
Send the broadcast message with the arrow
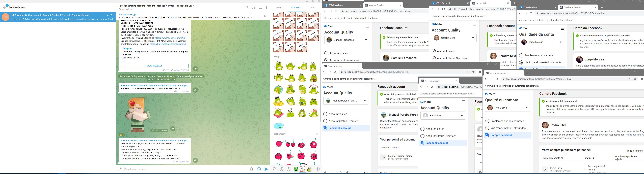click(x=266, y=169)
